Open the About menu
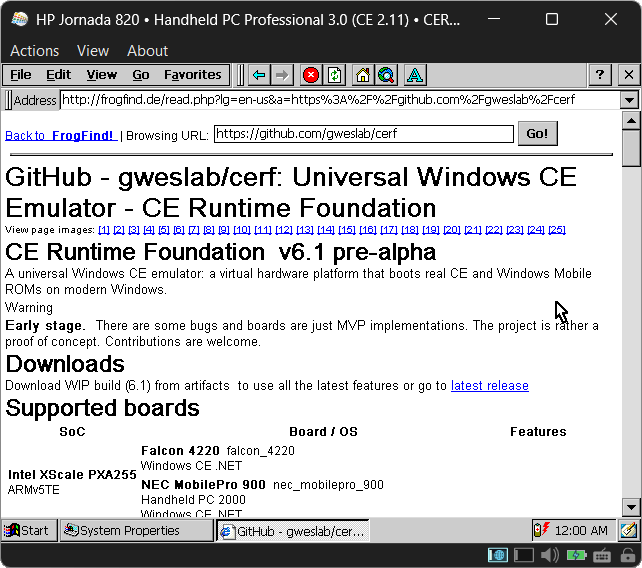642x568 pixels. (x=147, y=51)
